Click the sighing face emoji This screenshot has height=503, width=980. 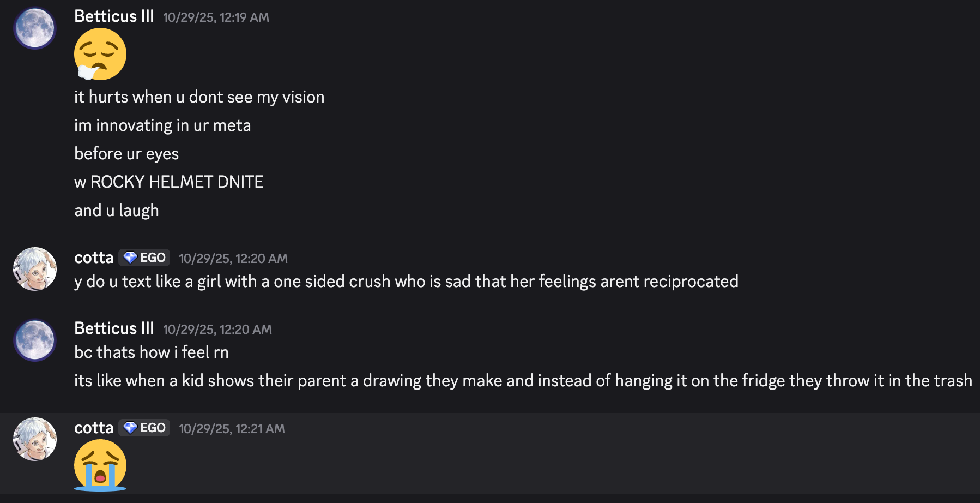click(100, 54)
